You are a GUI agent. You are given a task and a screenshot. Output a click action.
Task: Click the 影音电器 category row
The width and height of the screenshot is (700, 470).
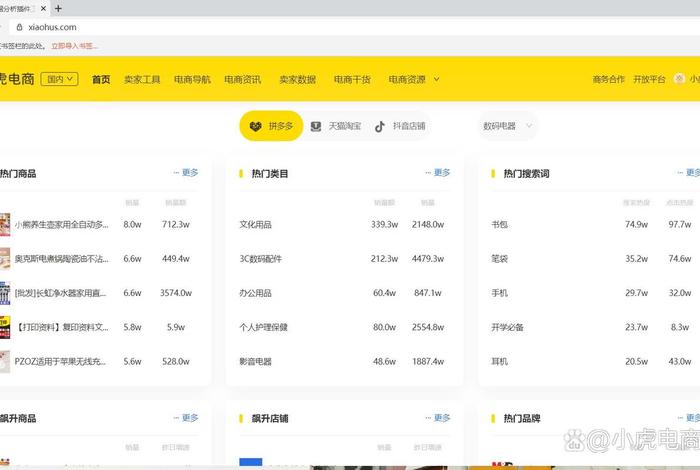click(344, 362)
